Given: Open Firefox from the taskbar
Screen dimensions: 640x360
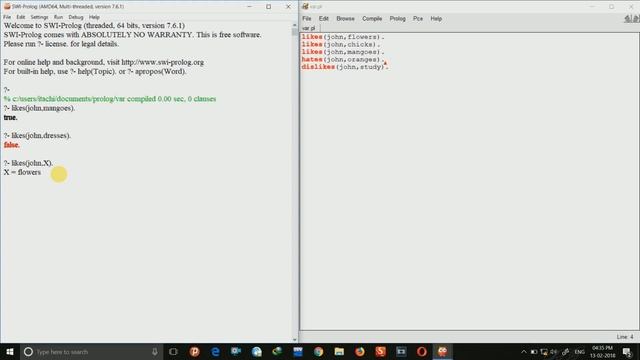Looking at the screenshot, I should pos(360,351).
